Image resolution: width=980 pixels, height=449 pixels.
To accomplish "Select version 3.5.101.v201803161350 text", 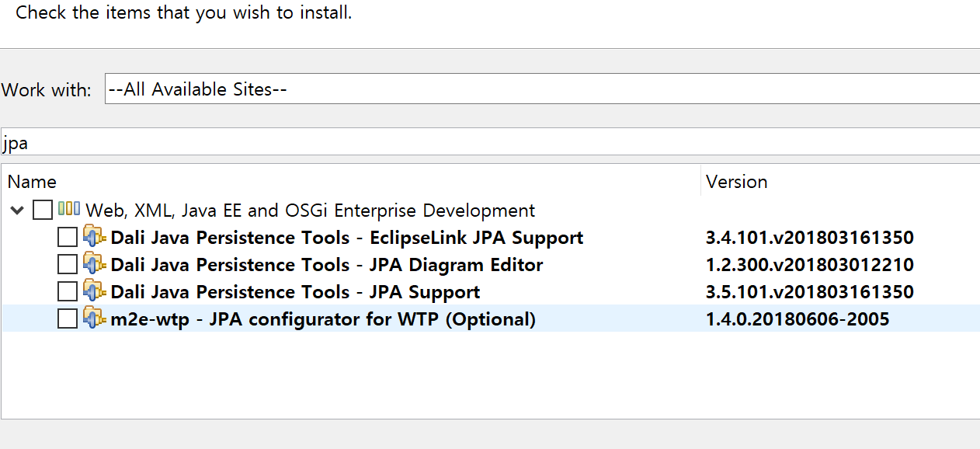I will [x=810, y=291].
